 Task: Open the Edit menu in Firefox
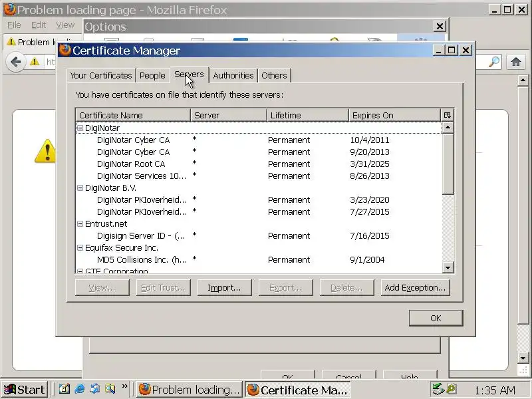pyautogui.click(x=39, y=25)
